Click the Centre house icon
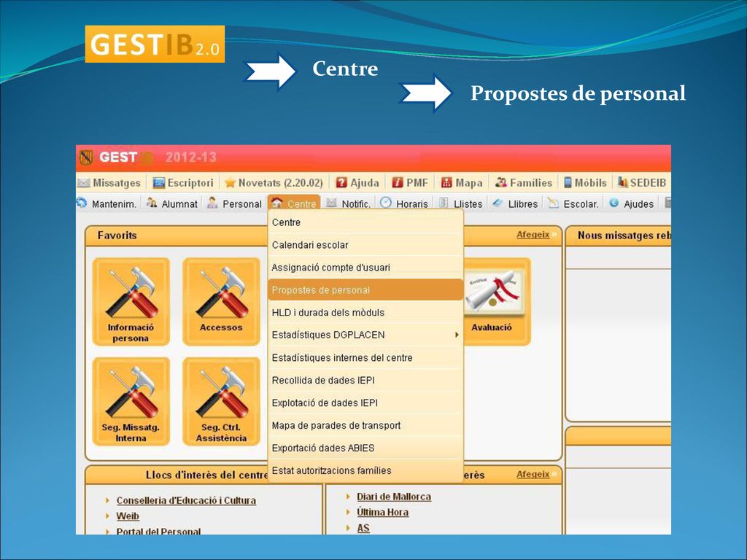This screenshot has width=747, height=560. 277,203
